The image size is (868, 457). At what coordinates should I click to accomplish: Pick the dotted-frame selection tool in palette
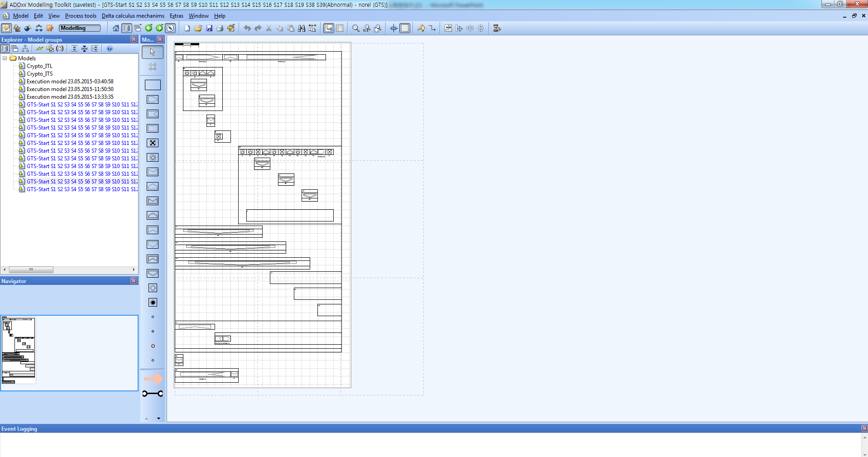click(x=153, y=67)
